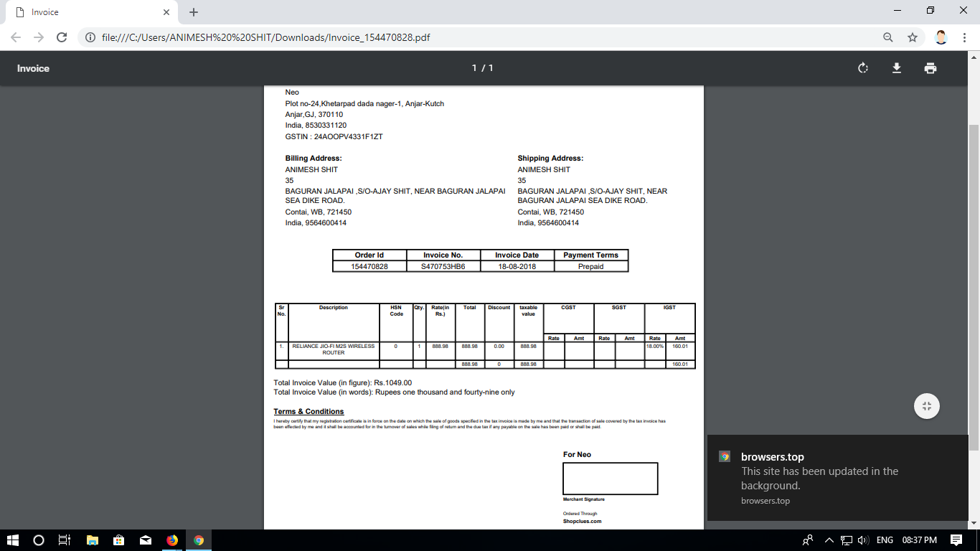Select the Invoice tab
980x551 pixels.
(x=86, y=12)
